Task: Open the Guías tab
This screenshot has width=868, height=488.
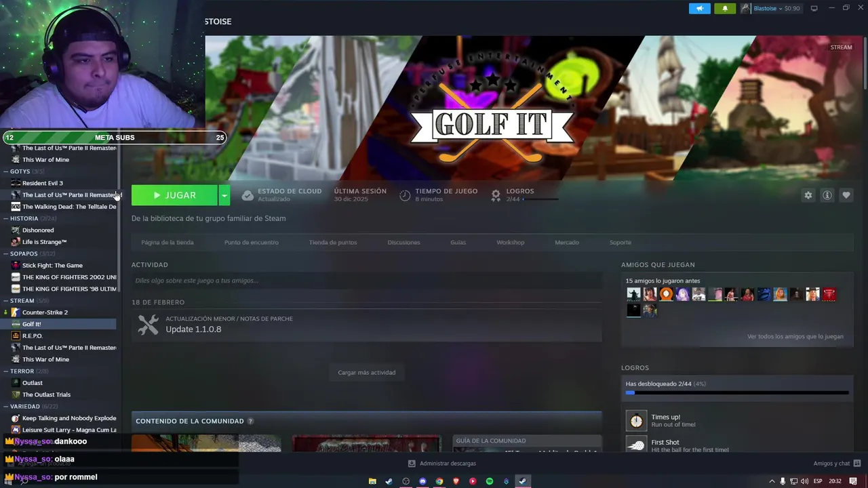Action: pos(458,242)
